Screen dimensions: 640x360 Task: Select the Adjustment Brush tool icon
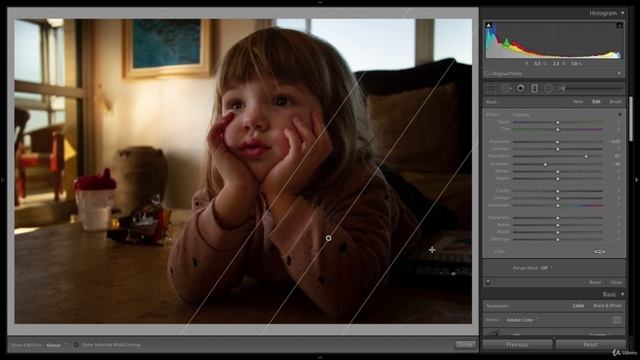pyautogui.click(x=563, y=88)
